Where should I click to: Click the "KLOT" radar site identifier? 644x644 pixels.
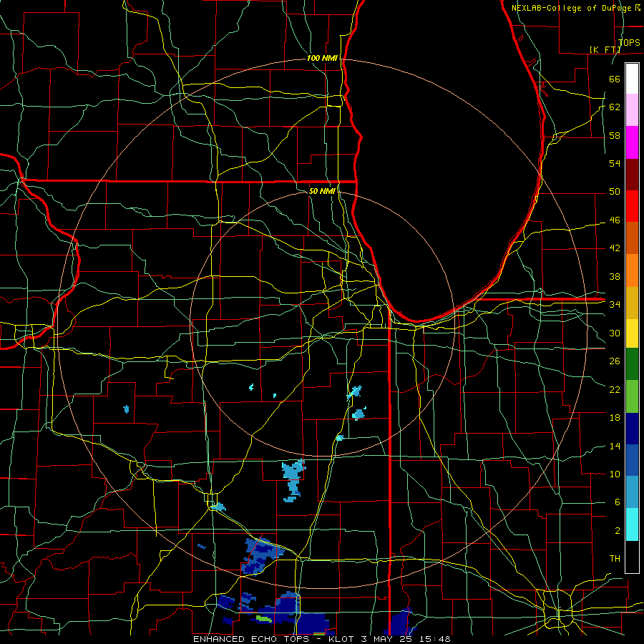point(342,639)
